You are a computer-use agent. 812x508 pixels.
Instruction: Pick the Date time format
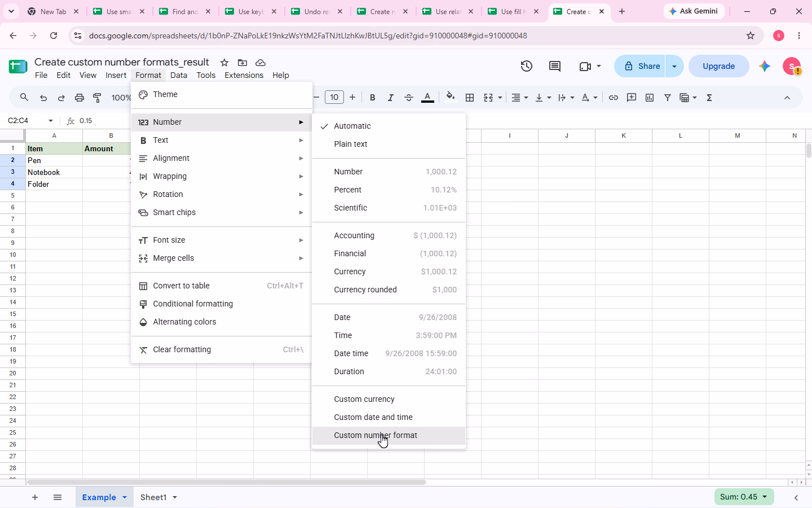tap(389, 353)
